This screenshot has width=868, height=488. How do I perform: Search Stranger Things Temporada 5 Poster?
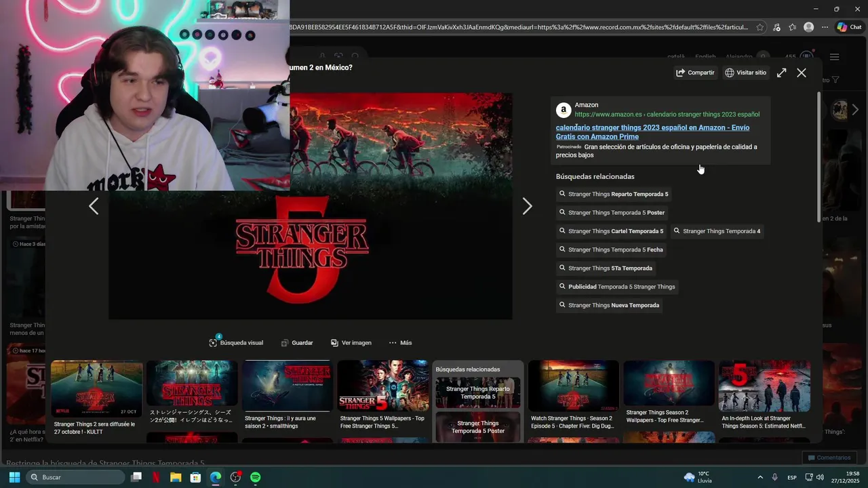point(612,213)
